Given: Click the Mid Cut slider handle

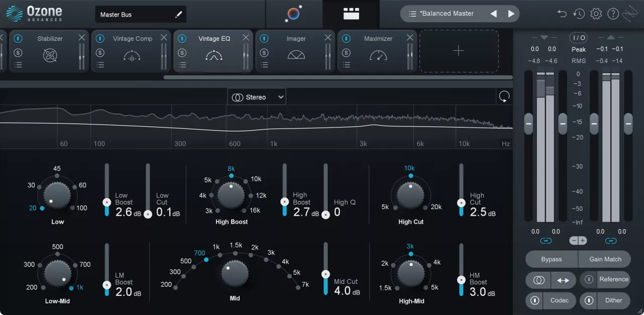Looking at the screenshot, I should click(x=326, y=275).
